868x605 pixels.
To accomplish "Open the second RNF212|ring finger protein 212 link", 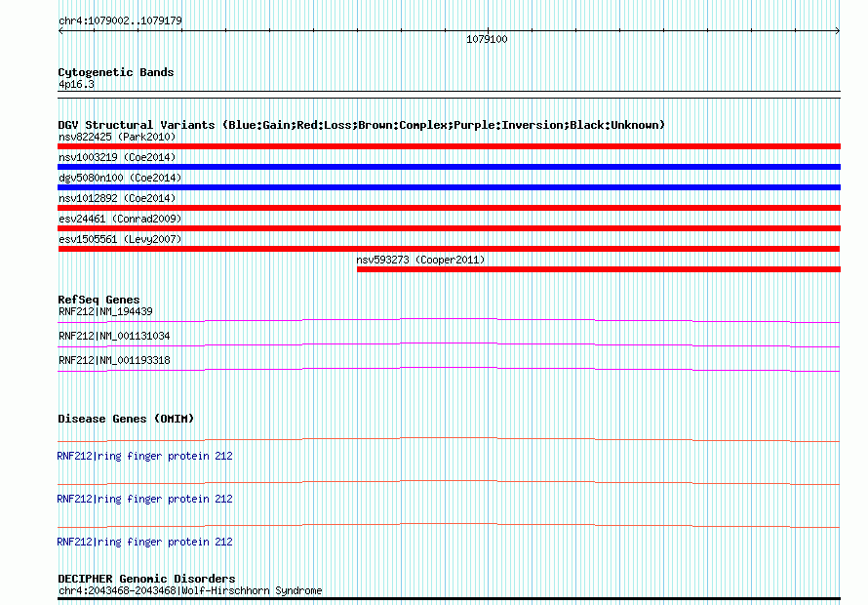I will coord(144,499).
